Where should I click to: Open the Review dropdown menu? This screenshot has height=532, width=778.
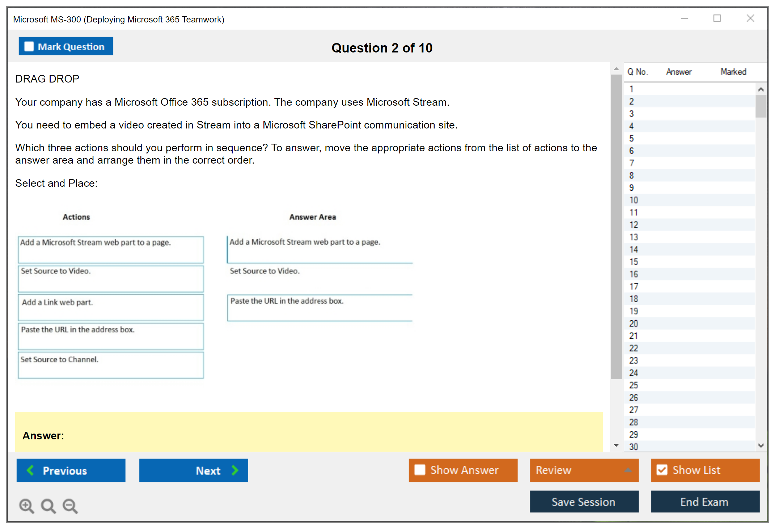pyautogui.click(x=628, y=470)
